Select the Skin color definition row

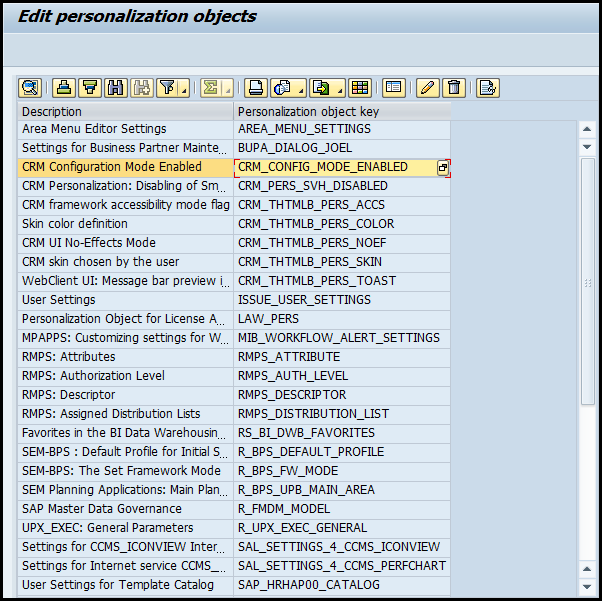coord(126,224)
